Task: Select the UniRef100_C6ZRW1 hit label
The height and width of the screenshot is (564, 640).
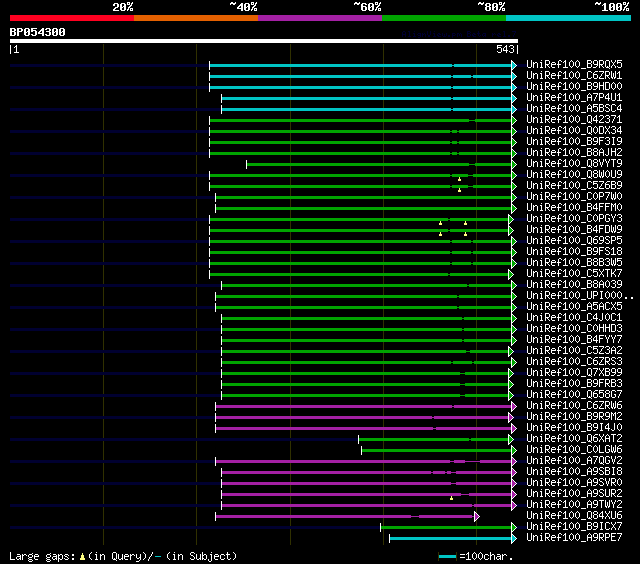Action: pyautogui.click(x=574, y=75)
